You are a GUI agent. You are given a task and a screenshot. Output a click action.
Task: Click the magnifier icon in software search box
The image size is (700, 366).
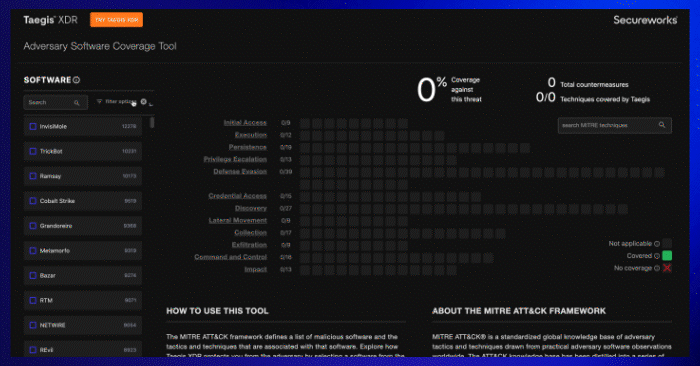[x=77, y=103]
